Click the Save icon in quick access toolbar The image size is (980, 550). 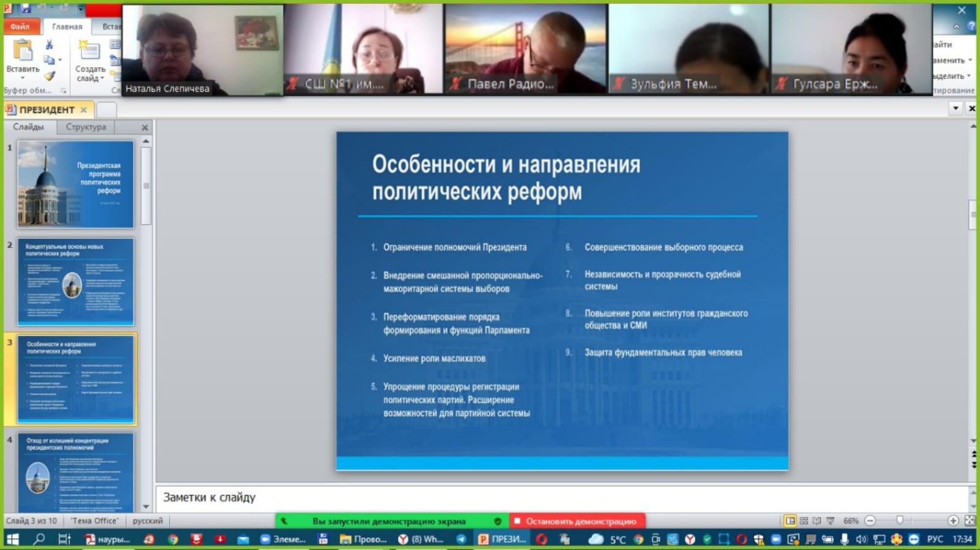[26, 9]
